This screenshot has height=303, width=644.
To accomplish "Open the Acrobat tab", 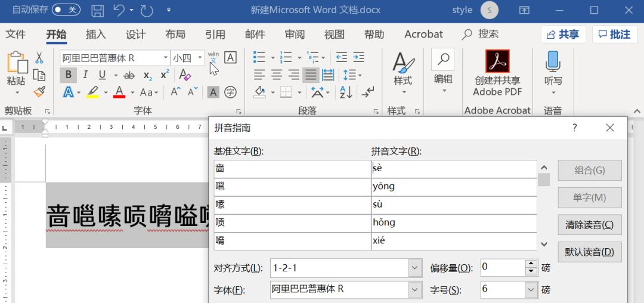I will (x=423, y=35).
